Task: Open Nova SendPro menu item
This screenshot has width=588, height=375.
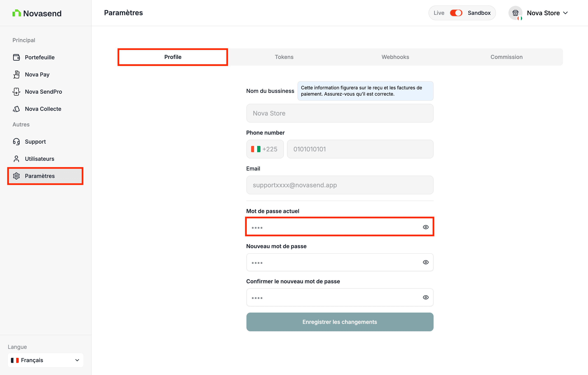Action: point(45,92)
